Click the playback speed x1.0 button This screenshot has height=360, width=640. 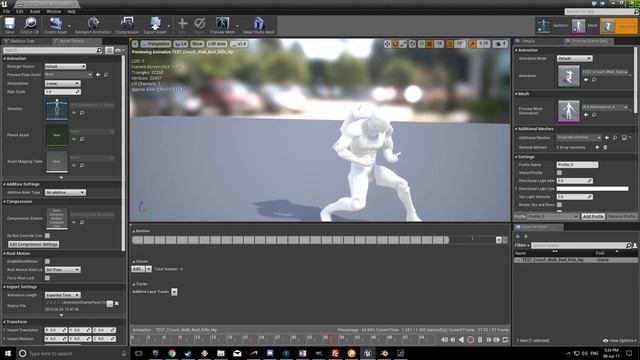point(239,44)
